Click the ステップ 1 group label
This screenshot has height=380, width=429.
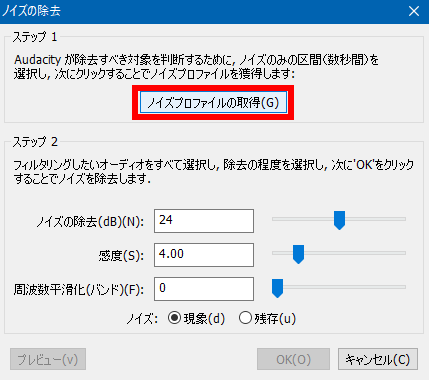coord(35,37)
